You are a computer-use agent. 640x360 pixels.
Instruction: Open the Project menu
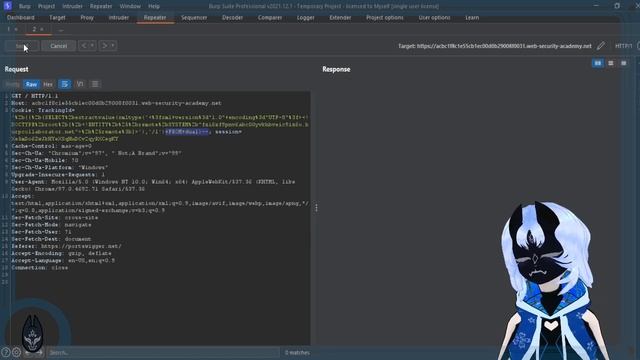[x=46, y=6]
